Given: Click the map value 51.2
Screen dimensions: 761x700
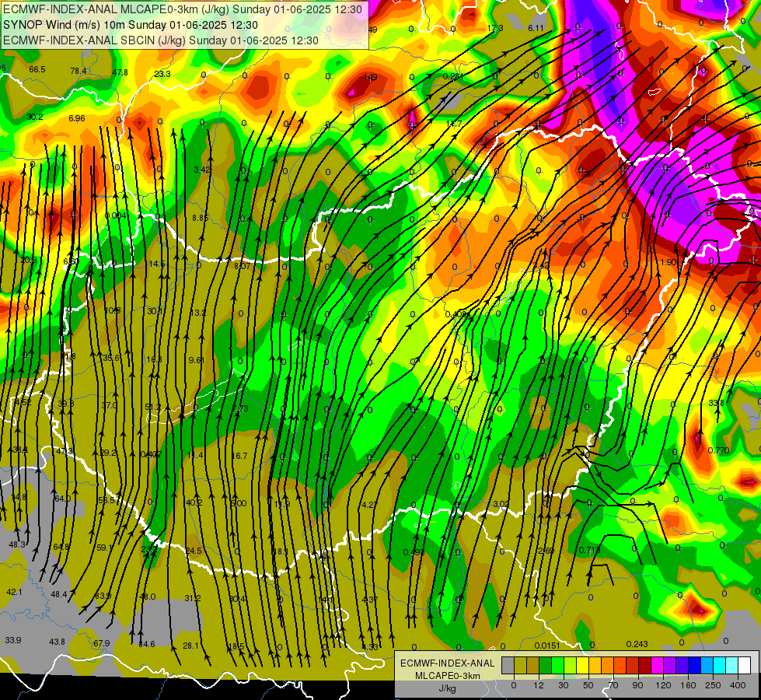Looking at the screenshot, I should (152, 407).
